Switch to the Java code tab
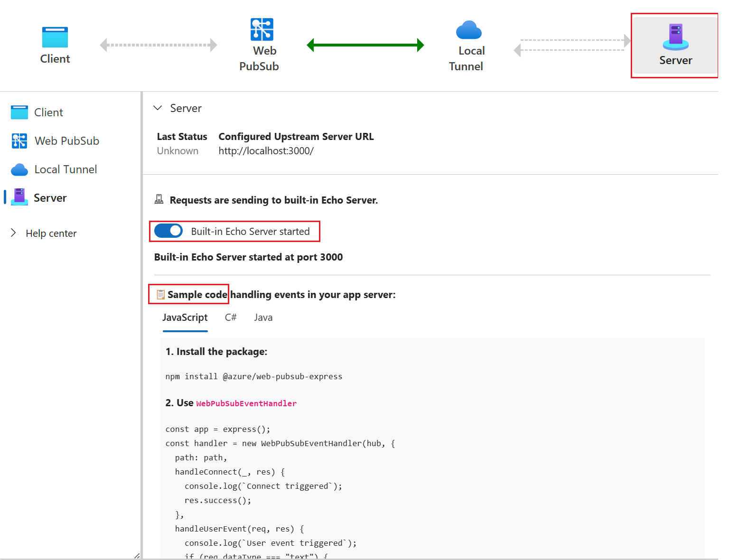This screenshot has height=560, width=729. pos(263,317)
